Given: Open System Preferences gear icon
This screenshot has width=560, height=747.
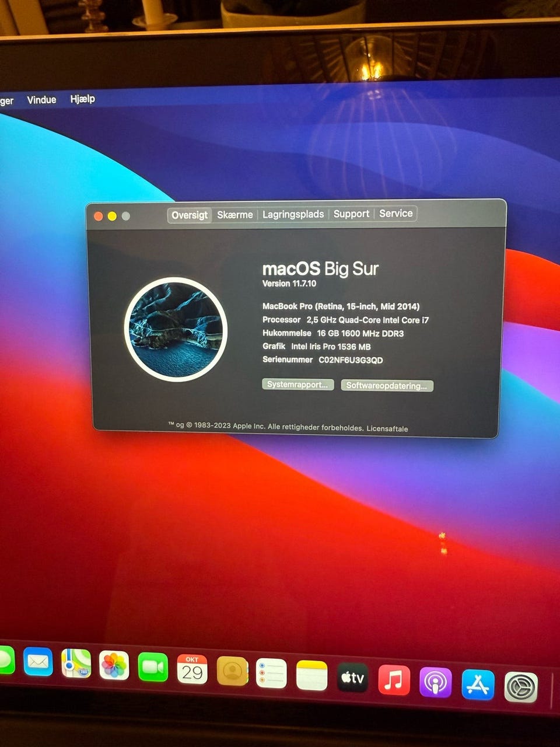Looking at the screenshot, I should 520,687.
